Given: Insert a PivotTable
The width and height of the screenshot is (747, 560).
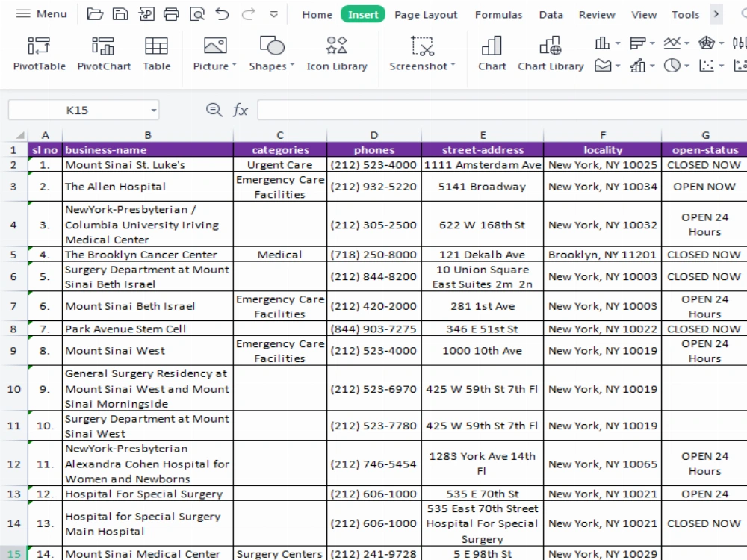Looking at the screenshot, I should 39,54.
